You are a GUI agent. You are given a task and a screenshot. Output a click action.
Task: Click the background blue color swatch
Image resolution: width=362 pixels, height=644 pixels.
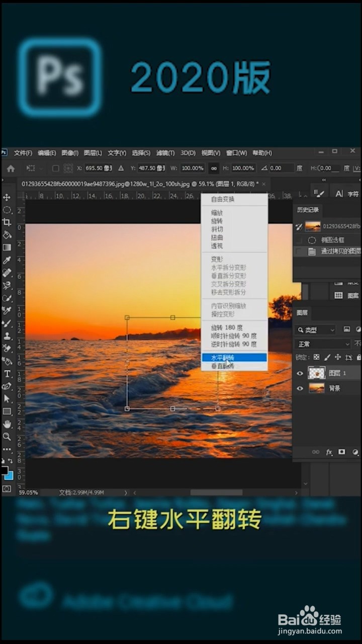pos(10,476)
